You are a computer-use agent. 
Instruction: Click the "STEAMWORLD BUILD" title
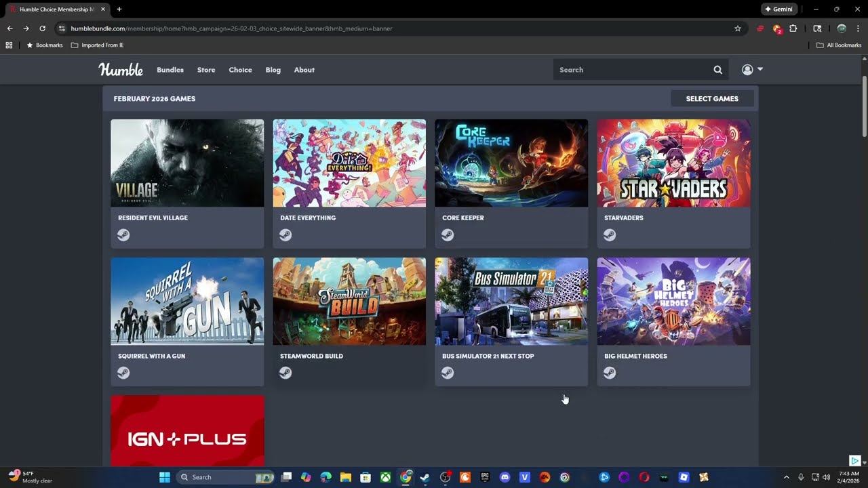tap(312, 356)
